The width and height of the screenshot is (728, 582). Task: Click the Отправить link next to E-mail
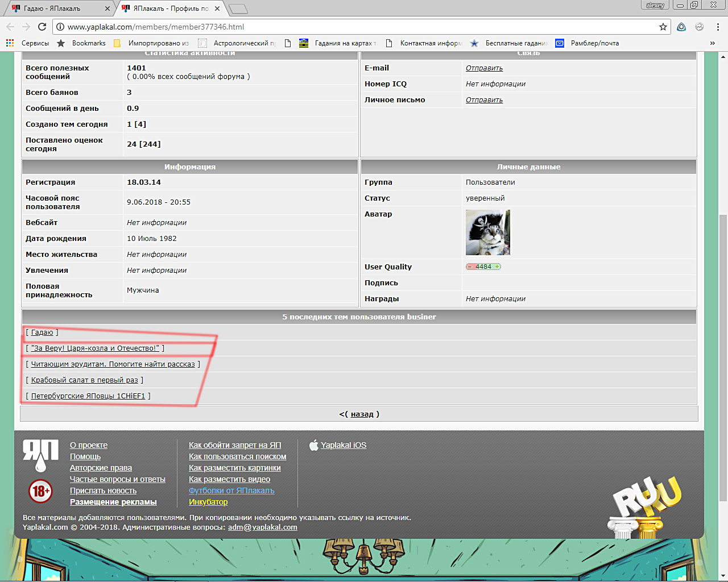click(484, 68)
